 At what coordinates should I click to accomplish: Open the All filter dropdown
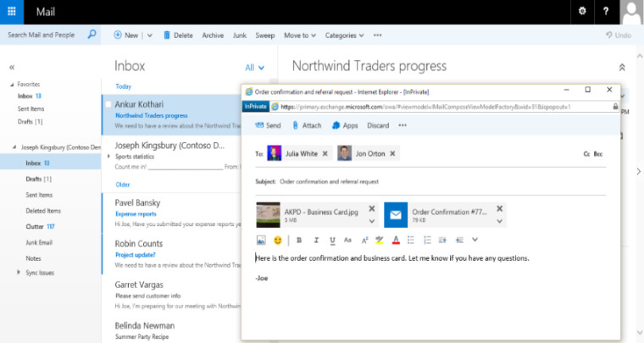255,68
